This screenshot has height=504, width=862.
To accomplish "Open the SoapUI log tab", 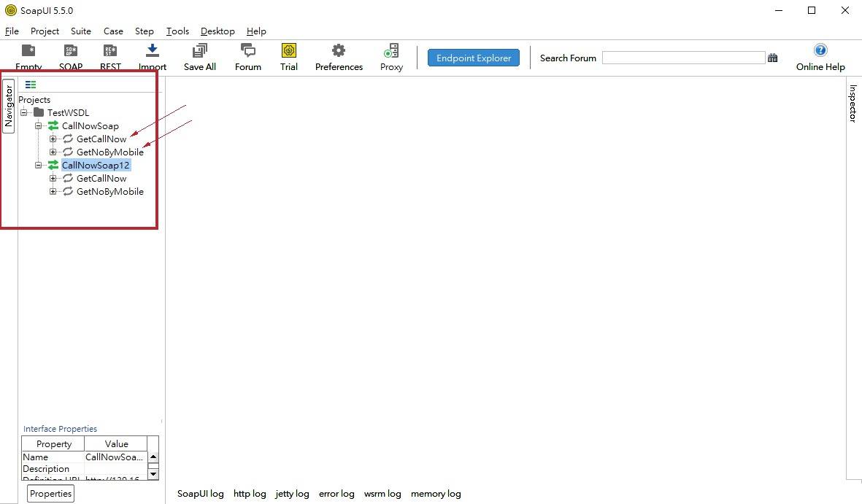I will click(201, 494).
